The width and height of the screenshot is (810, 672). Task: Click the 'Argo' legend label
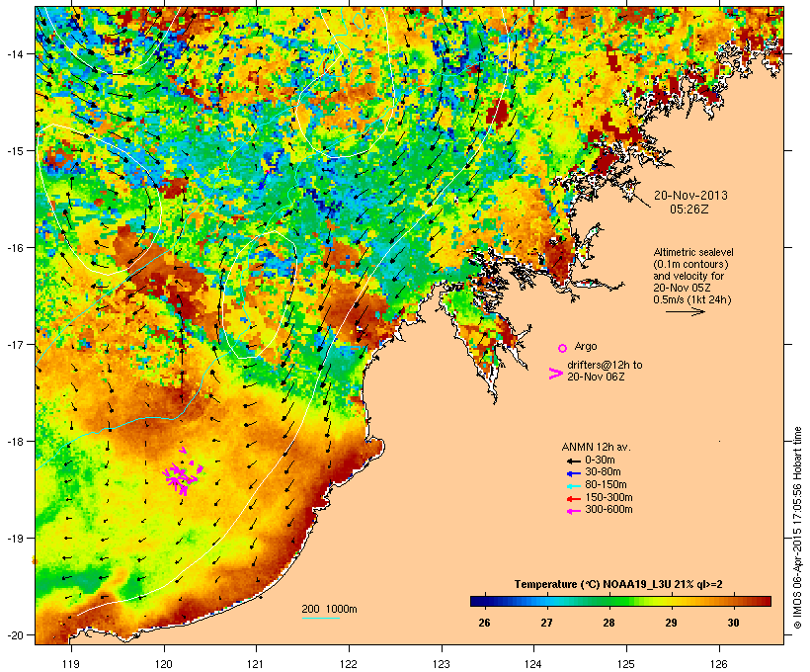pos(586,346)
